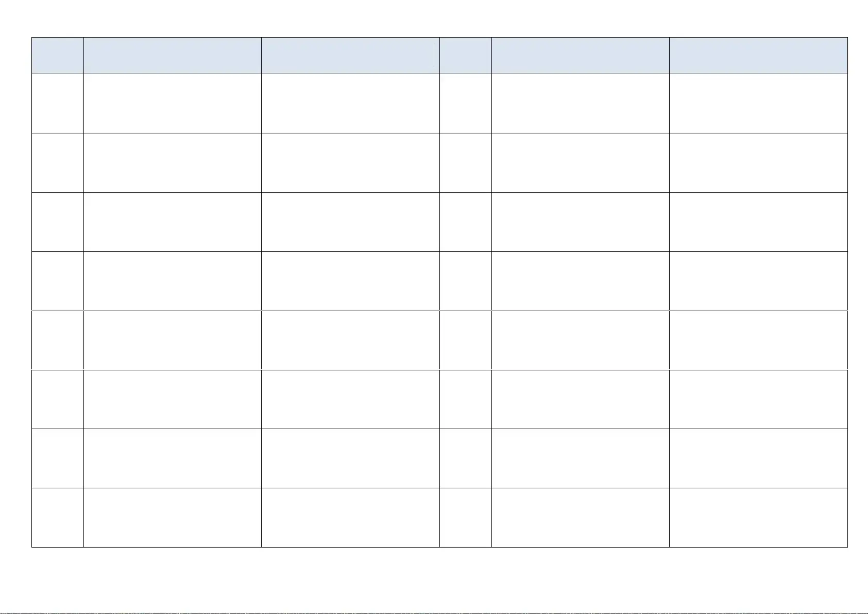Screen dimensions: 868x614
Task: Select fifth body row, third column cell
Action: point(350,340)
